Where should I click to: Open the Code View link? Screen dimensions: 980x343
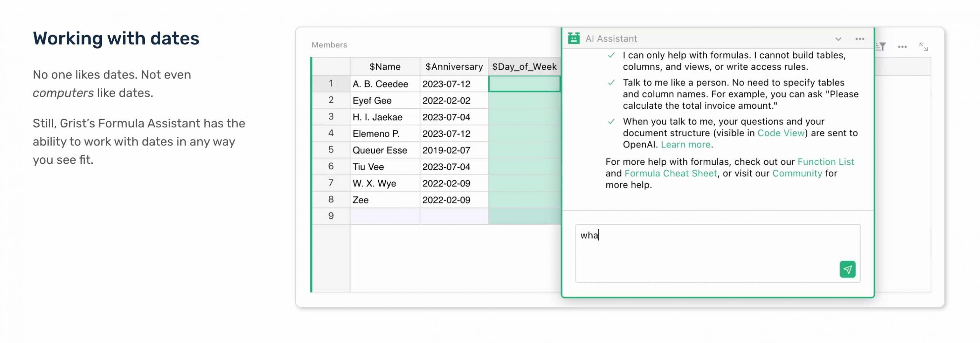pos(781,133)
